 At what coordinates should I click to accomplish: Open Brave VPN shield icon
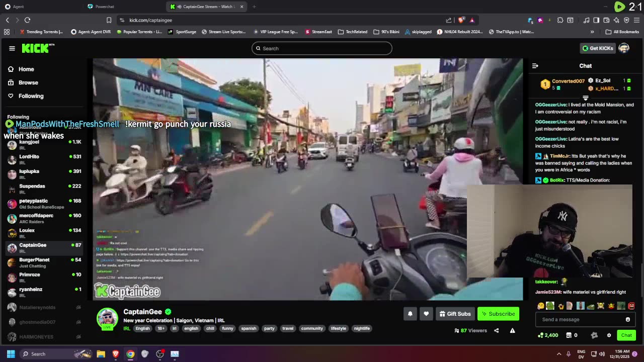pos(626,20)
